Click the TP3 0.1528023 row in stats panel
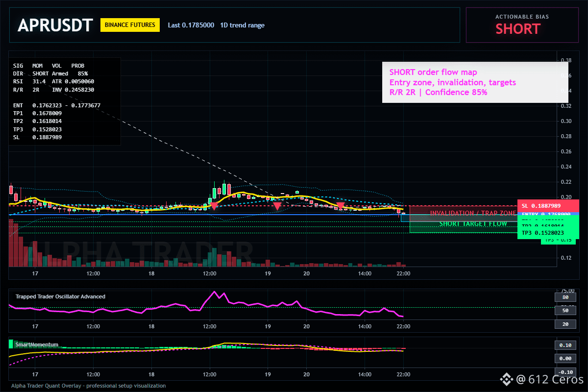Viewport: 588px width, 392px height. (38, 129)
